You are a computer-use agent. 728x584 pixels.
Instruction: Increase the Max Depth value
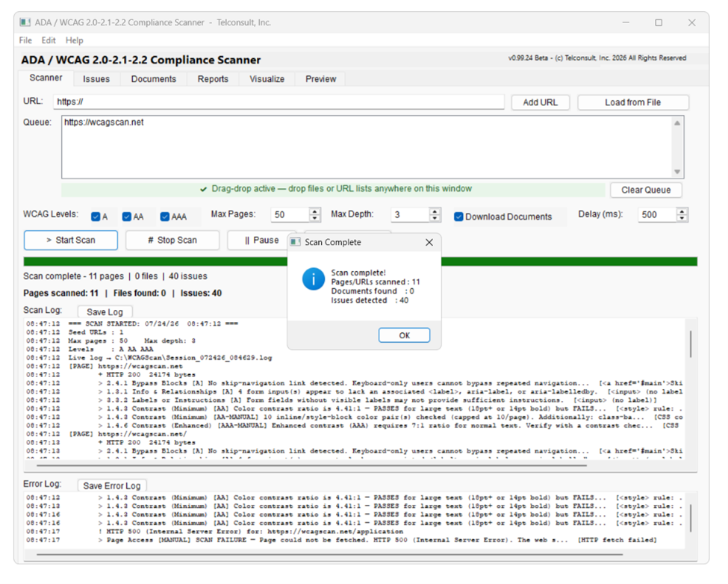click(x=435, y=211)
